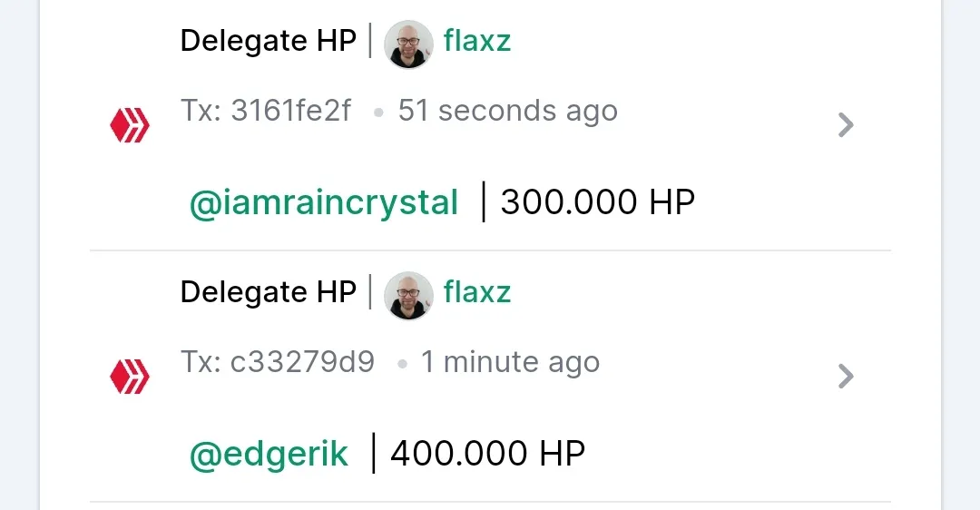The height and width of the screenshot is (510, 980).
Task: Select the transaction ID c33279d9
Action: tap(302, 362)
